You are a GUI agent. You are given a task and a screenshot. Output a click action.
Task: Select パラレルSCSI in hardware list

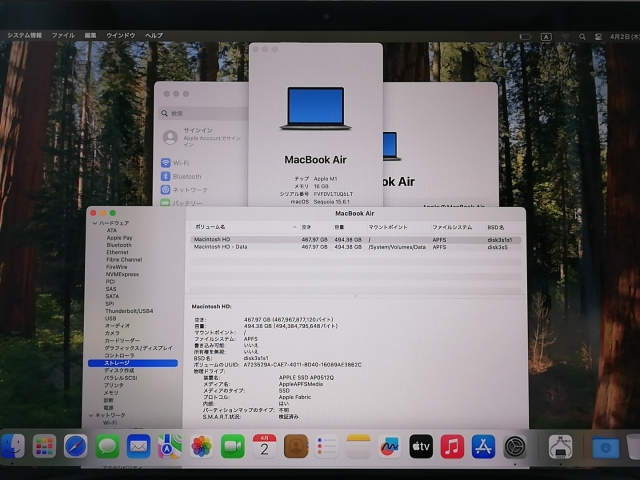(120, 378)
